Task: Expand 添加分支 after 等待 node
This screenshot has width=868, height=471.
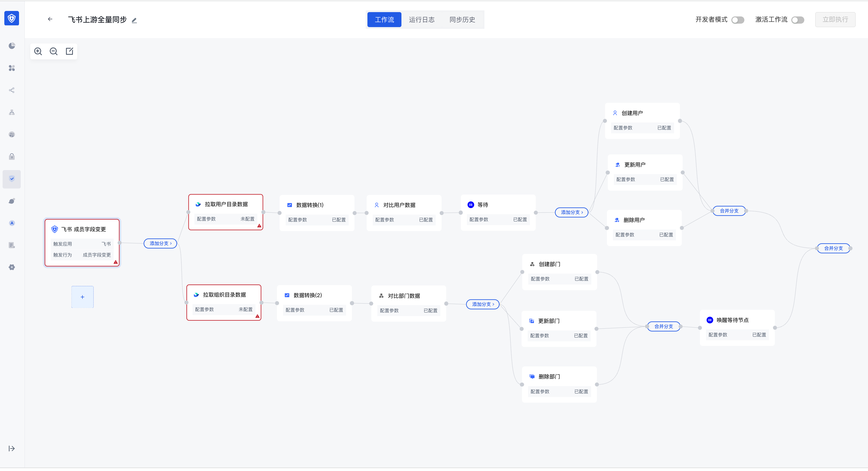Action: click(571, 212)
